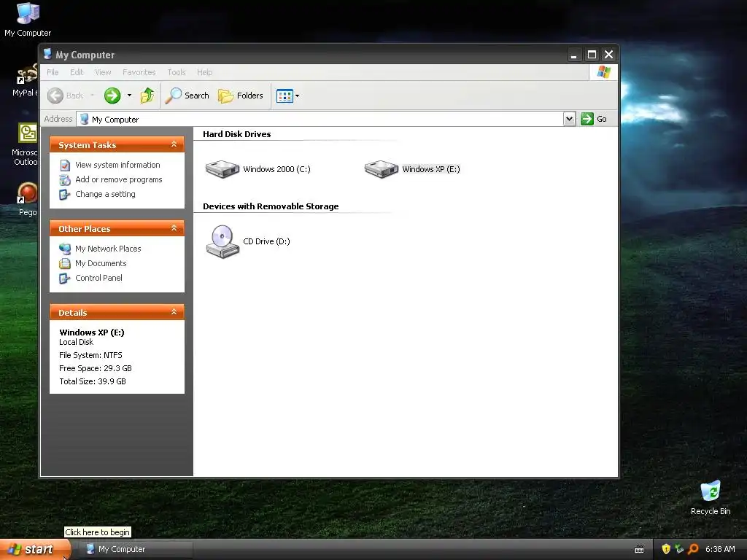The height and width of the screenshot is (560, 747).
Task: Click Change a setting link
Action: click(105, 194)
